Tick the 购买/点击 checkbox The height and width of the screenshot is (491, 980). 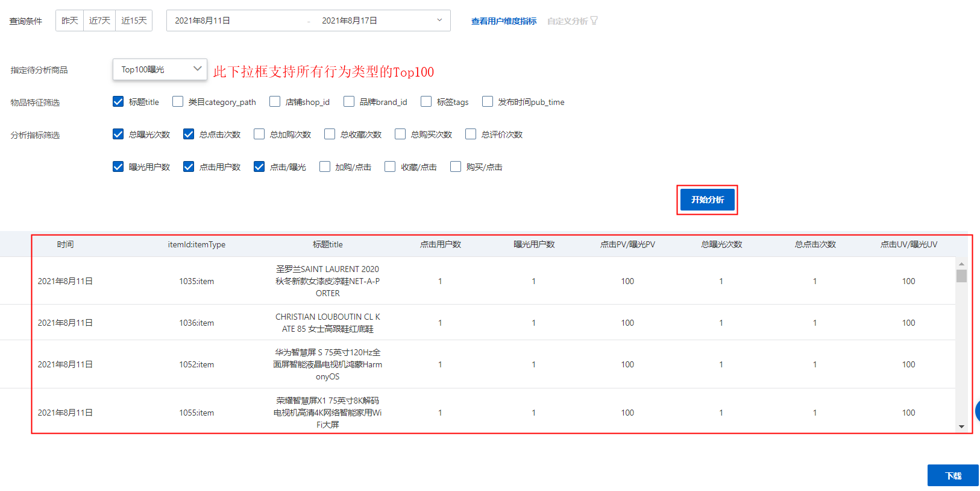pyautogui.click(x=456, y=166)
